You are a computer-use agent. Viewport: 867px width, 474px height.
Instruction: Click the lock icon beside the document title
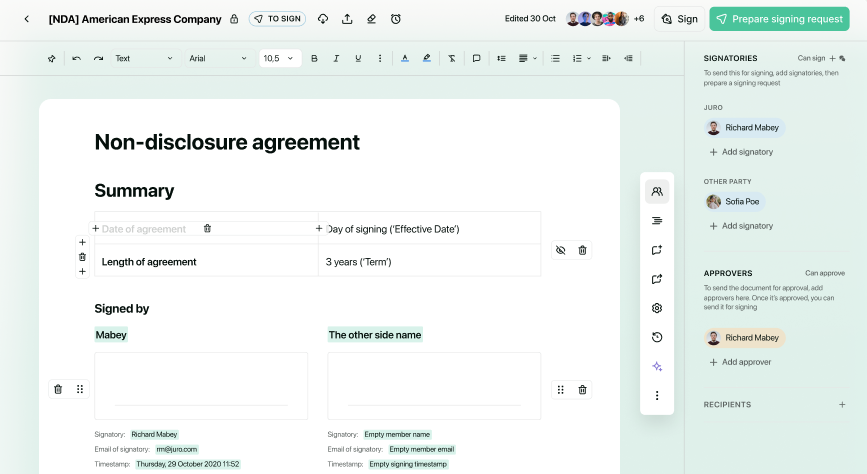pos(234,19)
